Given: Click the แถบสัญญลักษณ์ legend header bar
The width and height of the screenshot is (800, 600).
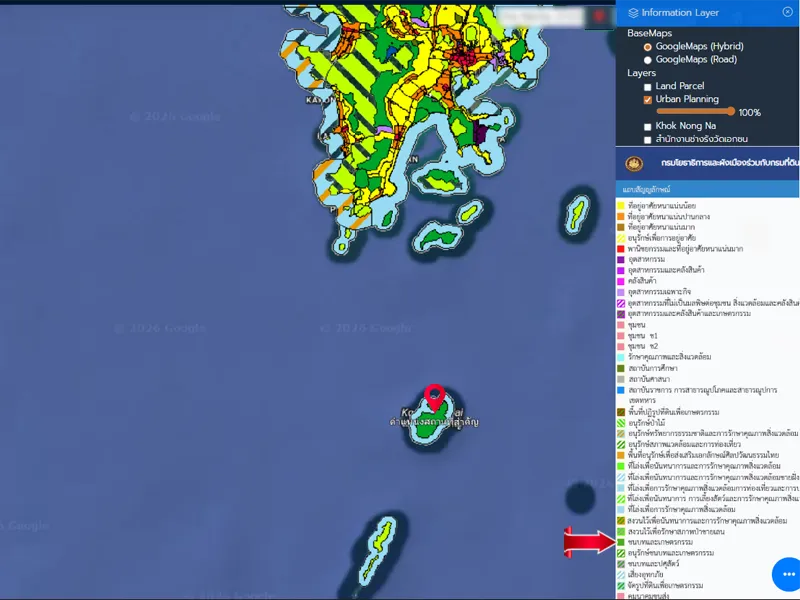Looking at the screenshot, I should pyautogui.click(x=707, y=188).
